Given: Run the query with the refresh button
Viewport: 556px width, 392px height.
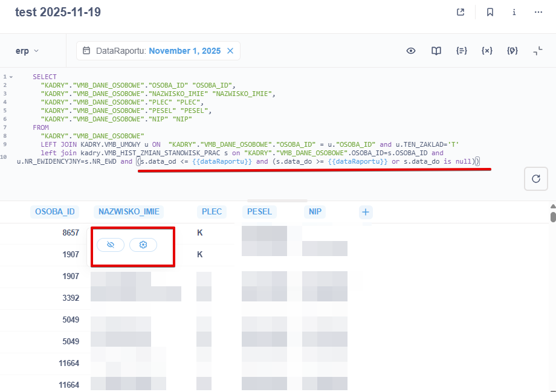Looking at the screenshot, I should (x=535, y=179).
